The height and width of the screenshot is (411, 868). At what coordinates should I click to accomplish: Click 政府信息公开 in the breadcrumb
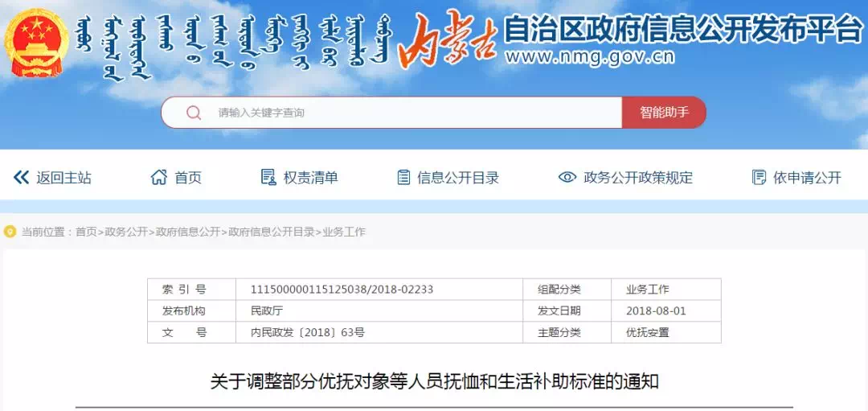pyautogui.click(x=187, y=232)
